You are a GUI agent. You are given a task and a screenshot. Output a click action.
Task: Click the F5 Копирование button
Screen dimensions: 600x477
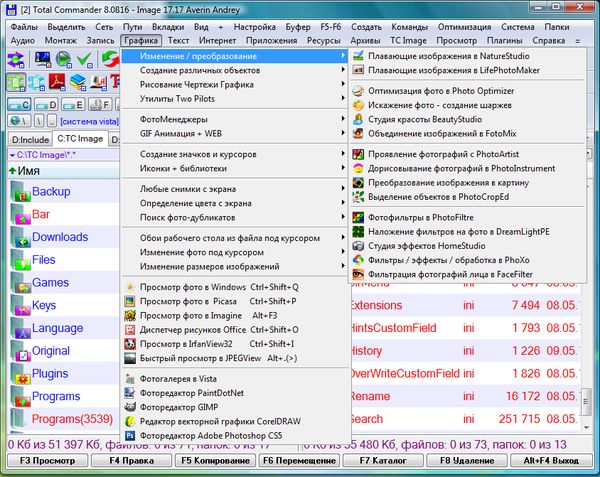[215, 461]
